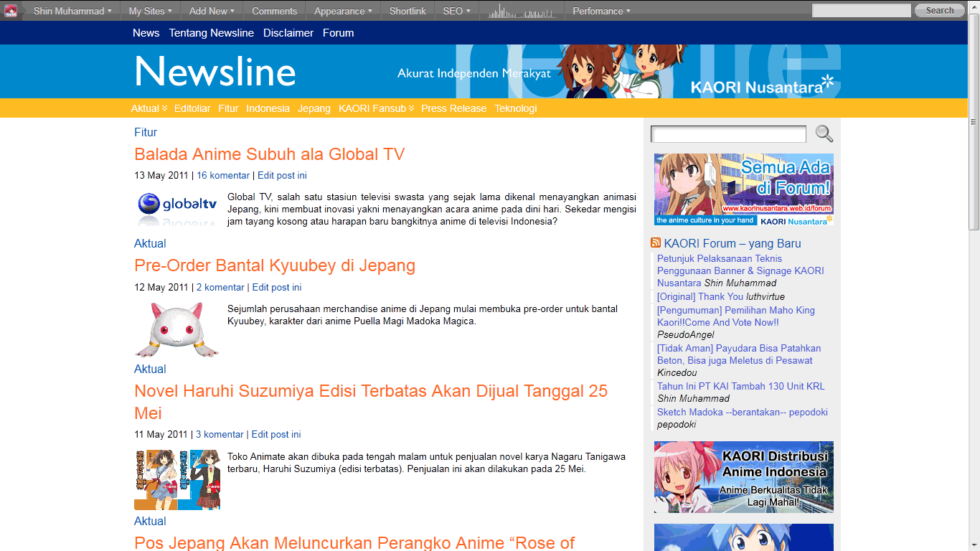980x551 pixels.
Task: Expand the Add New dropdown menu
Action: tap(212, 11)
